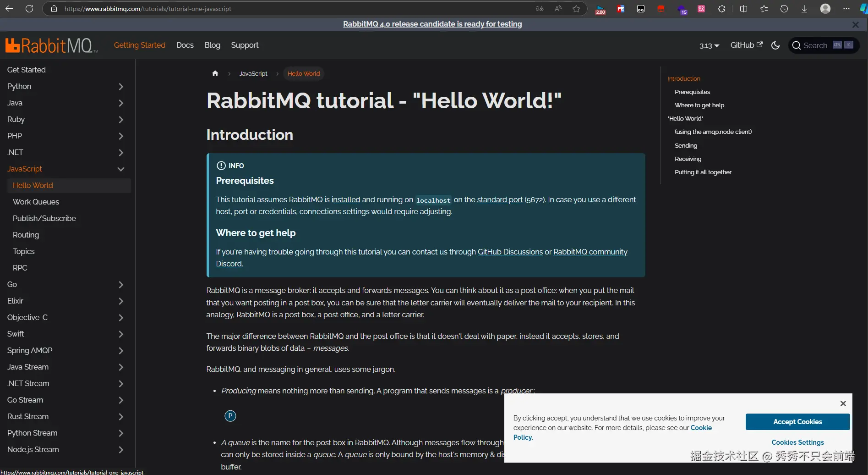Select Routing in the sidebar
Viewport: 868px width, 475px height.
pyautogui.click(x=26, y=235)
